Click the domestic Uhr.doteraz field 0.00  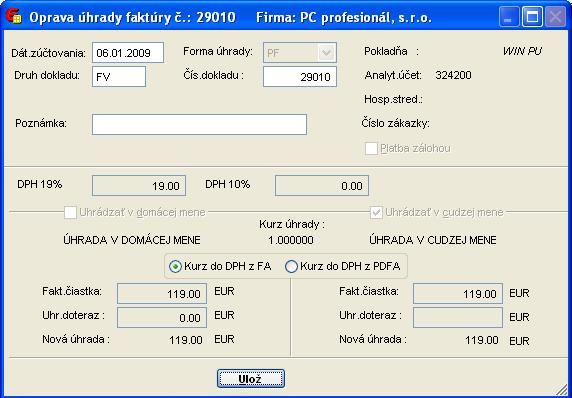(x=162, y=317)
